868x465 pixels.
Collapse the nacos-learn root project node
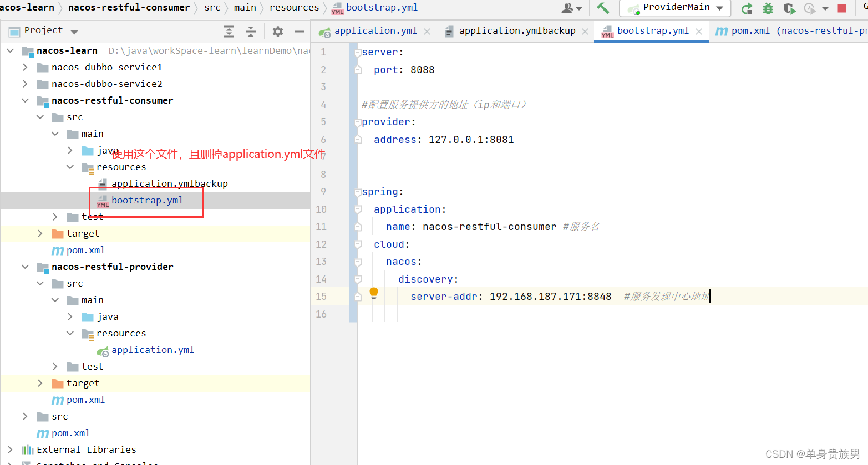click(x=10, y=50)
